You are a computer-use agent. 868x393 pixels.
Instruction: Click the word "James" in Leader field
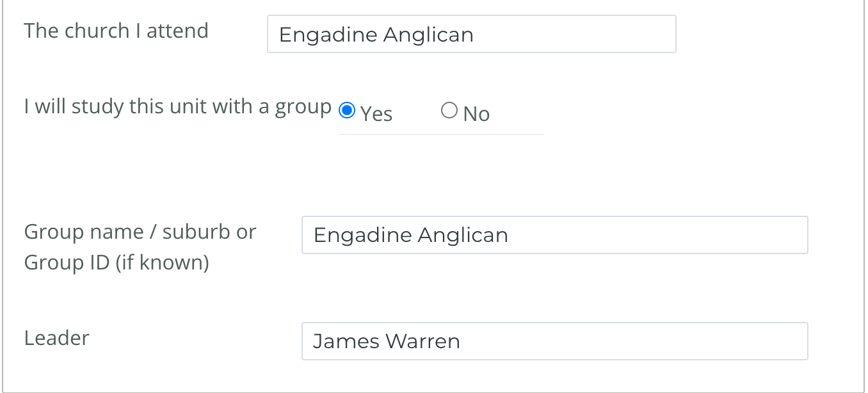(x=345, y=341)
